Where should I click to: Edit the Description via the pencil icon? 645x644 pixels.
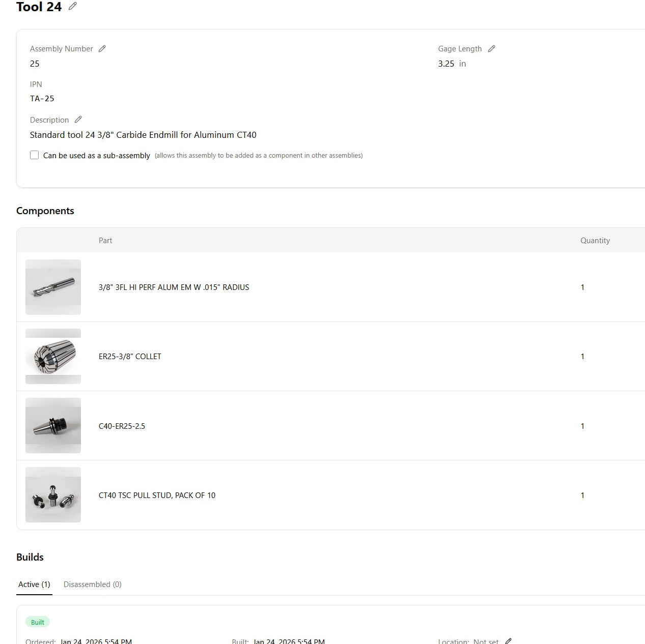coord(78,119)
